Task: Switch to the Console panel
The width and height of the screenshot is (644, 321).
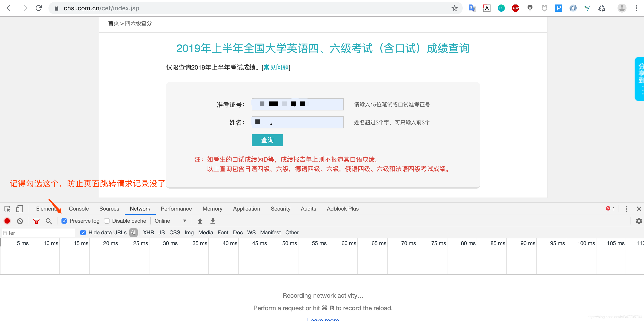Action: click(79, 209)
